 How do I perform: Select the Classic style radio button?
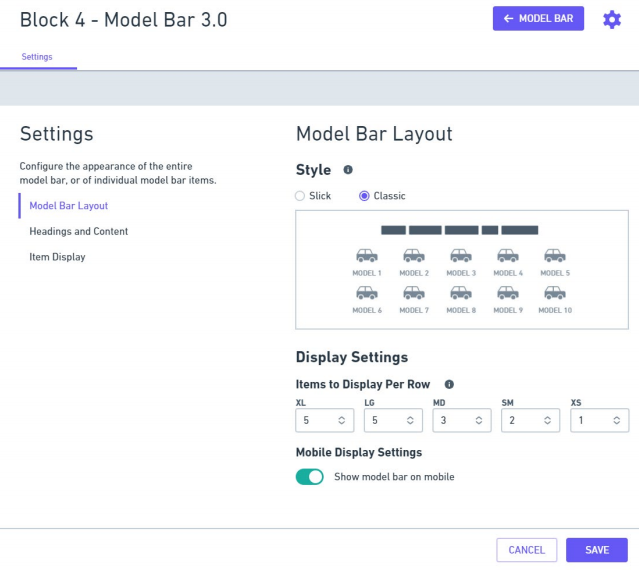364,196
